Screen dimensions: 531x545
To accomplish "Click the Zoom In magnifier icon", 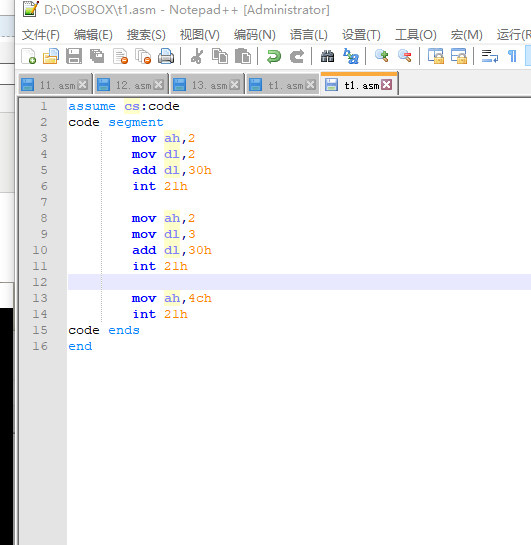I will 382,56.
